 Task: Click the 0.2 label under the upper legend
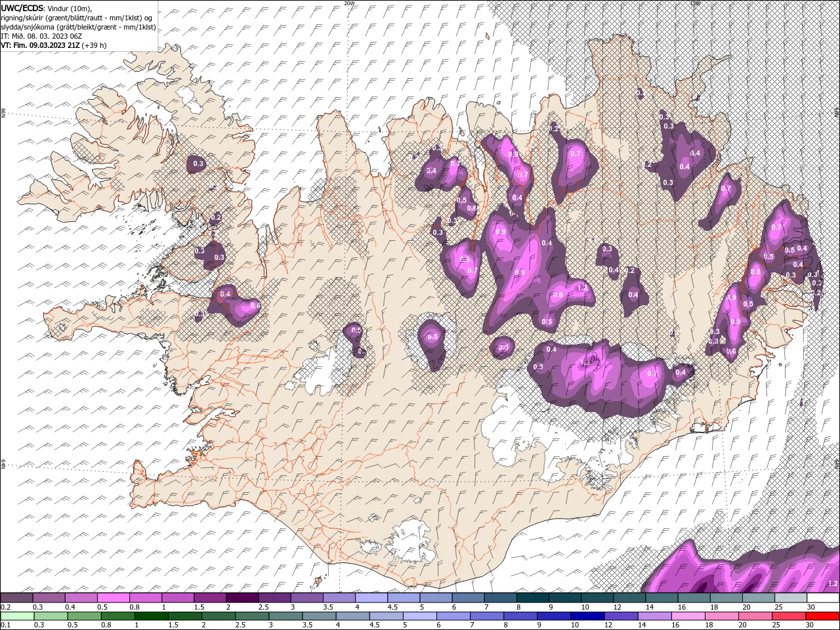(5, 607)
